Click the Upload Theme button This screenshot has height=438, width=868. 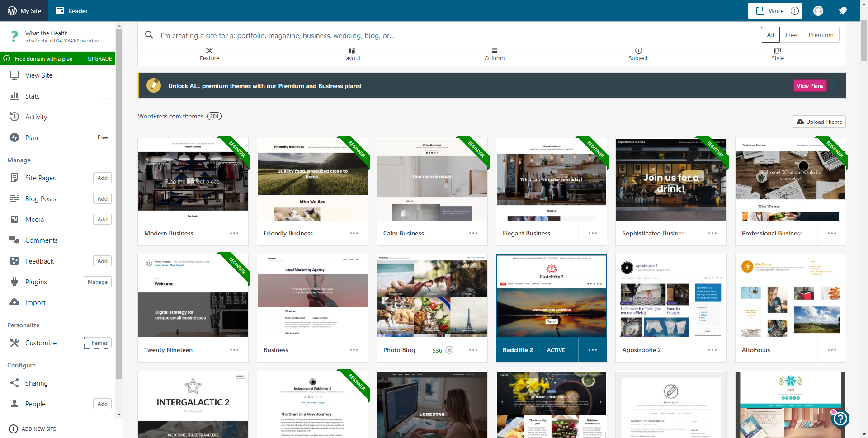point(819,122)
